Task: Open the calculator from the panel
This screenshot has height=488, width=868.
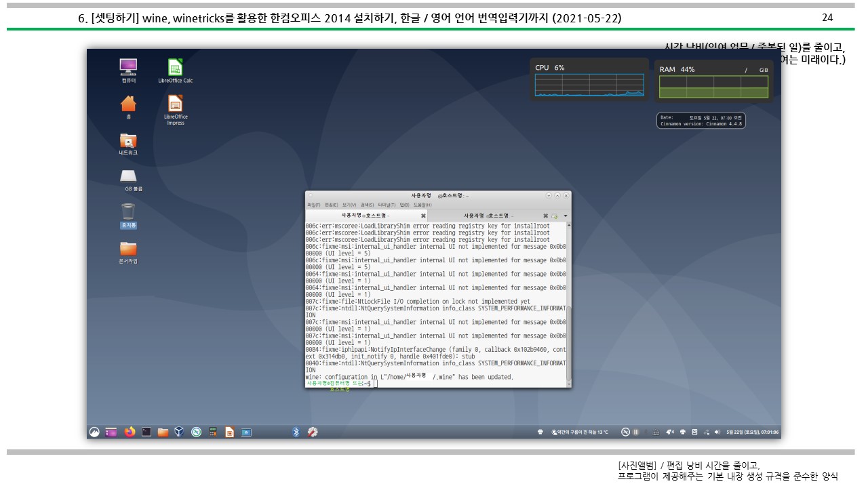Action: (212, 432)
